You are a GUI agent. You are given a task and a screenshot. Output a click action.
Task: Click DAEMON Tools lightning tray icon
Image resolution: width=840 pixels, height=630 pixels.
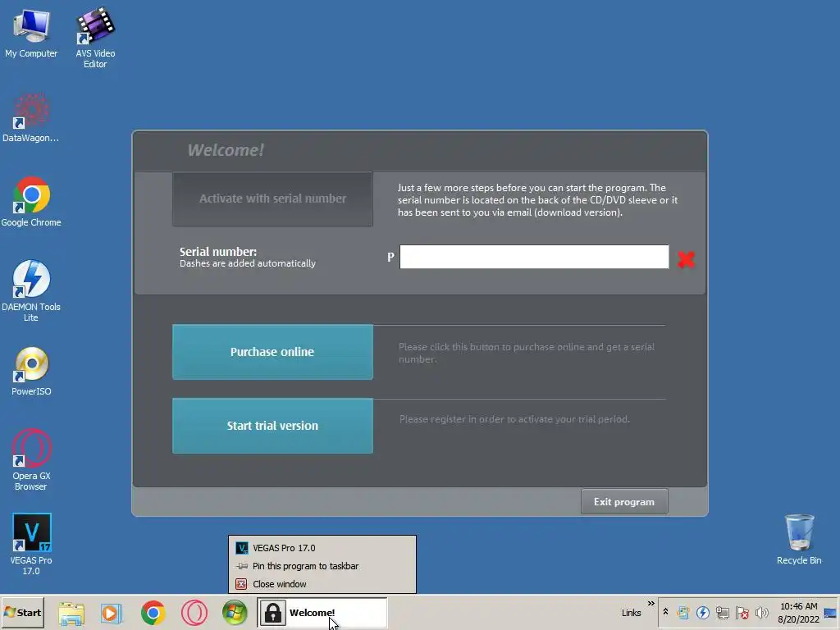[703, 612]
